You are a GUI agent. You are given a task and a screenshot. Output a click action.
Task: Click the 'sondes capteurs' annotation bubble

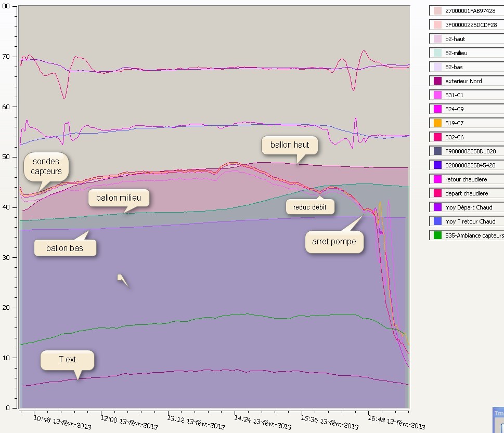(x=46, y=166)
